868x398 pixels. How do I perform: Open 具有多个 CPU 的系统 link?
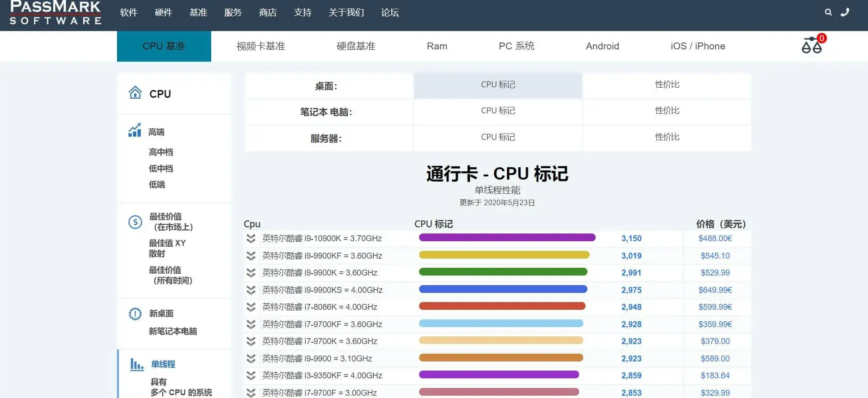coord(181,387)
